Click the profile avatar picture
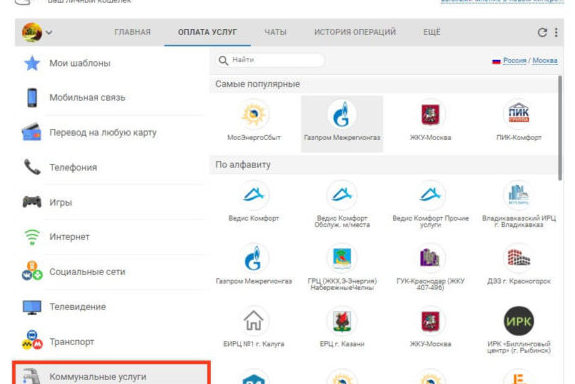Image resolution: width=575 pixels, height=384 pixels. click(x=32, y=32)
